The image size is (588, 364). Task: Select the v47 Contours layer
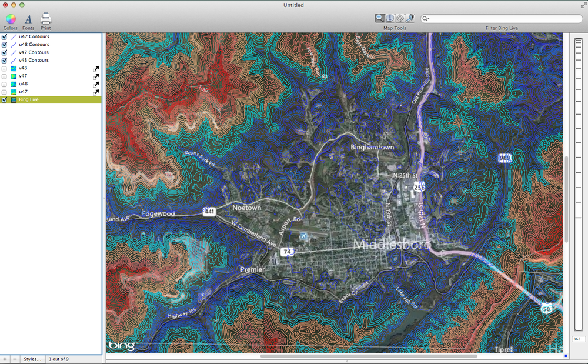(x=35, y=52)
